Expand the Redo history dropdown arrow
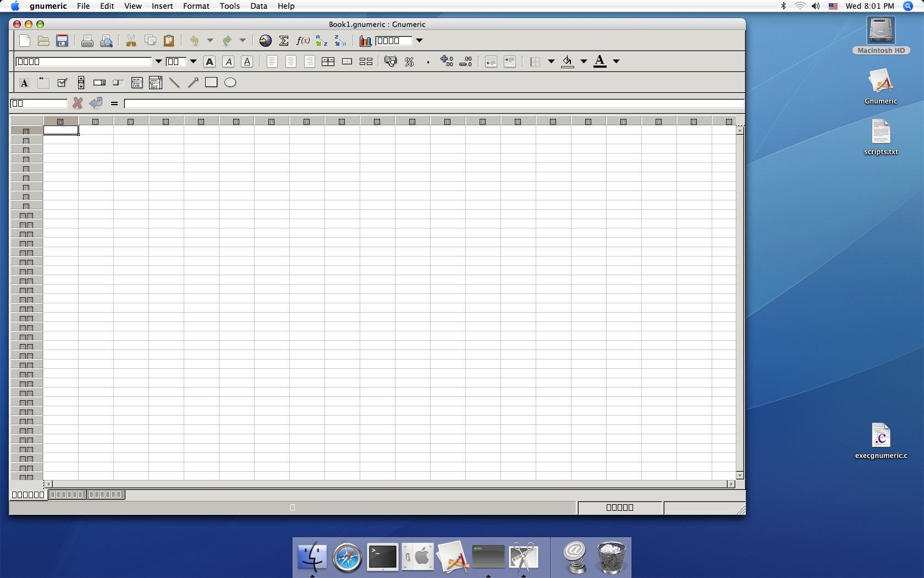Image resolution: width=924 pixels, height=578 pixels. [x=243, y=41]
